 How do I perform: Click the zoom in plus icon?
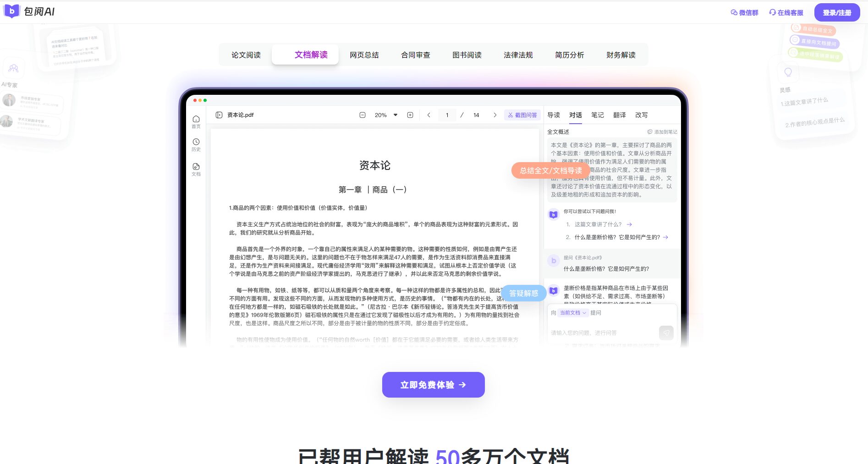tap(410, 115)
